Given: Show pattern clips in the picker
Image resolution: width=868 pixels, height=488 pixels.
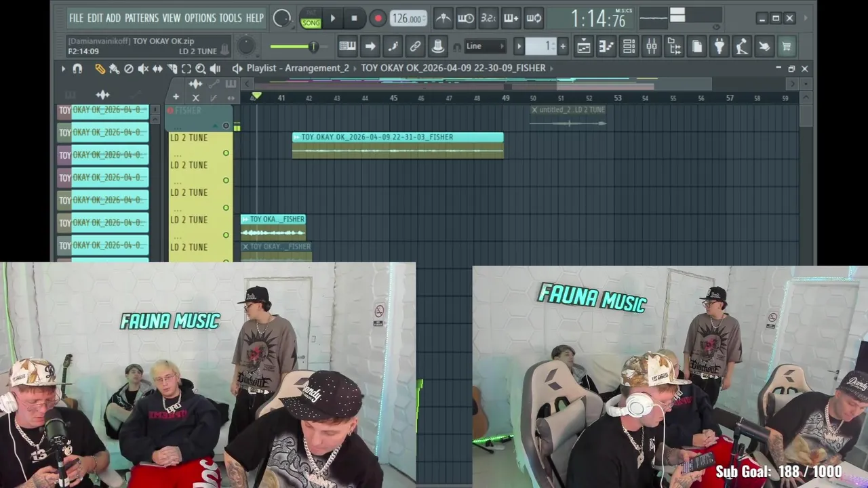Looking at the screenshot, I should [71, 95].
